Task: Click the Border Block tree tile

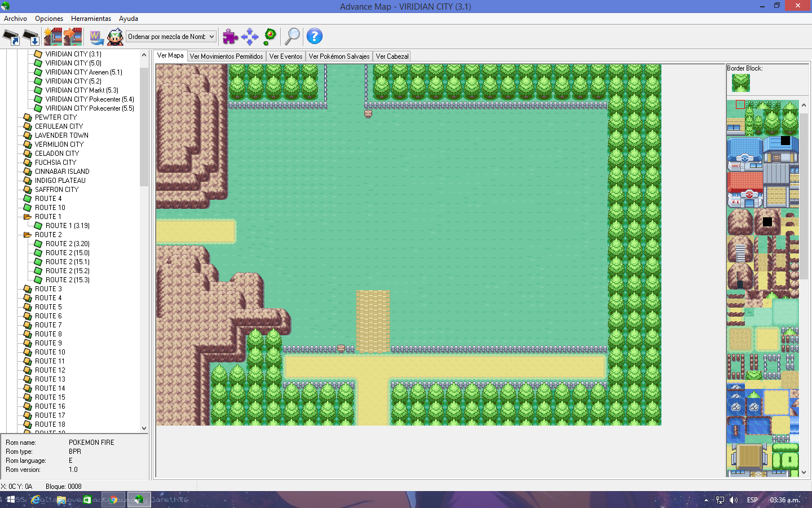Action: point(740,83)
